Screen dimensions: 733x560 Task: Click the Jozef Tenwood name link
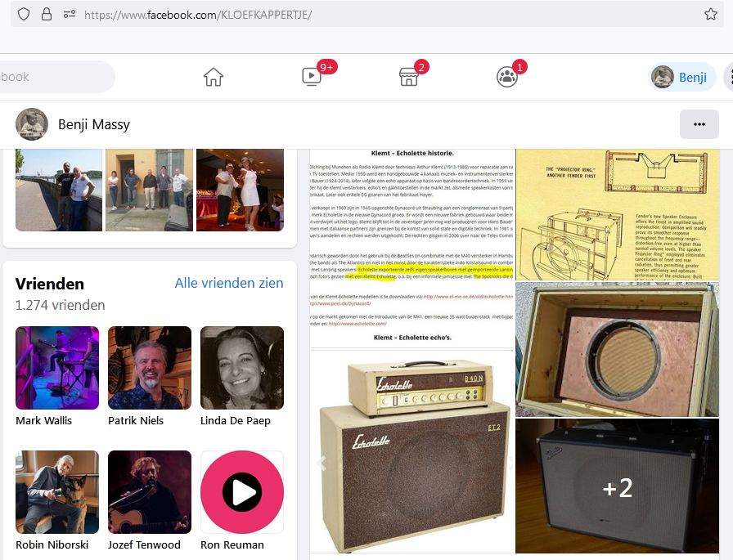[144, 545]
